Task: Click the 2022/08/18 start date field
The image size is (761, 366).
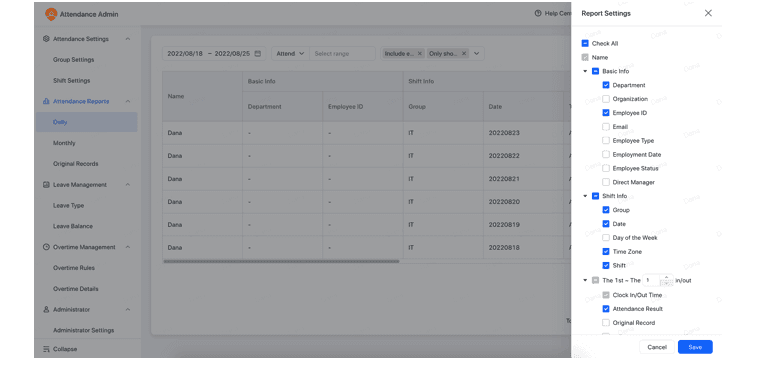Action: [185, 53]
